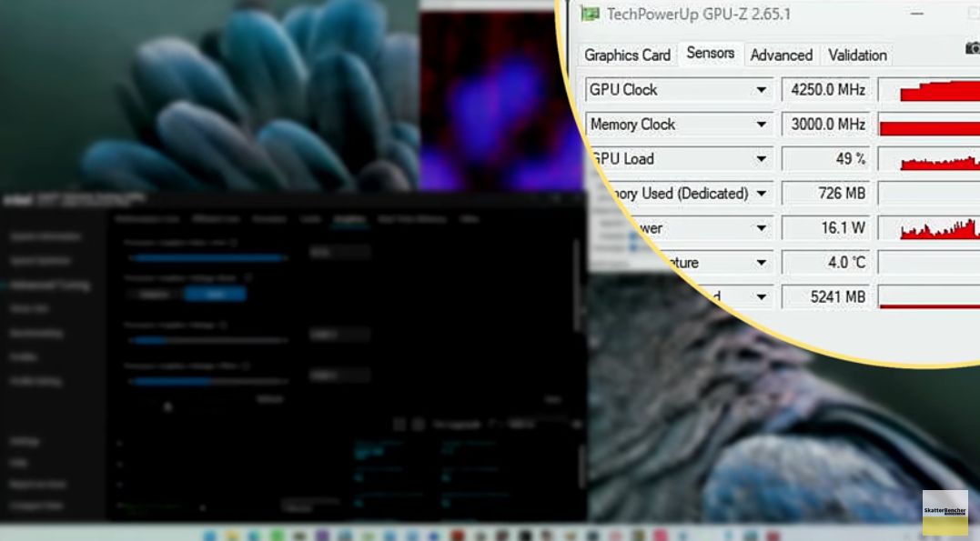The width and height of the screenshot is (980, 541).
Task: Open the GPU Load sensor dropdown
Action: (762, 159)
